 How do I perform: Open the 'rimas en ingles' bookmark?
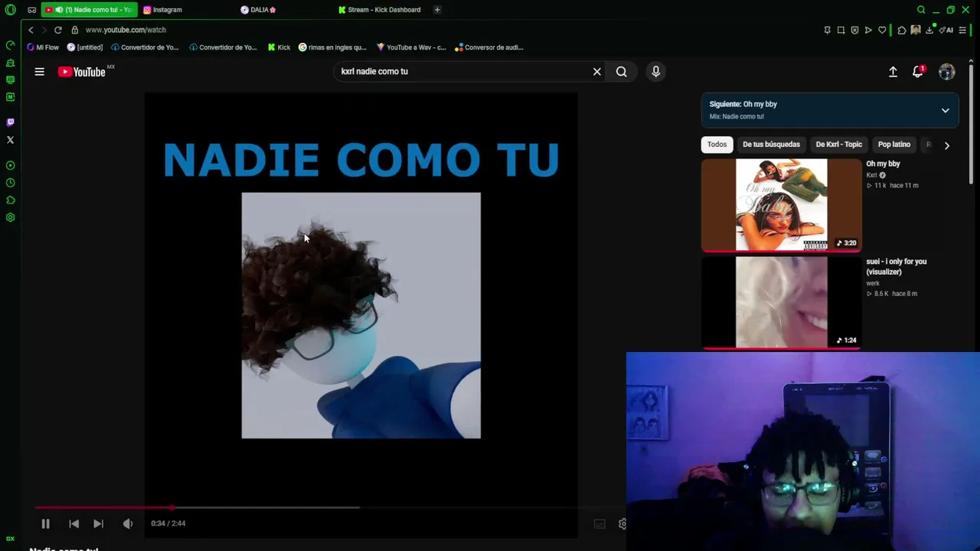[333, 47]
